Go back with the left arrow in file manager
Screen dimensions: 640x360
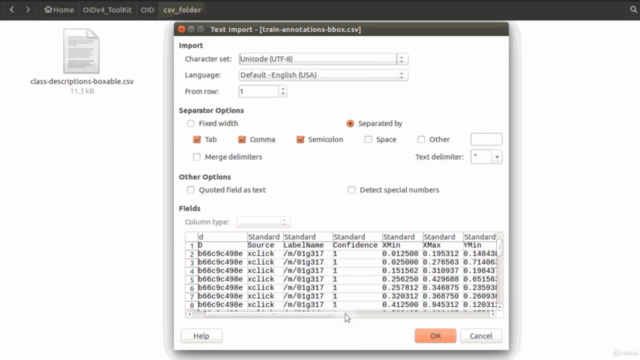pyautogui.click(x=12, y=9)
